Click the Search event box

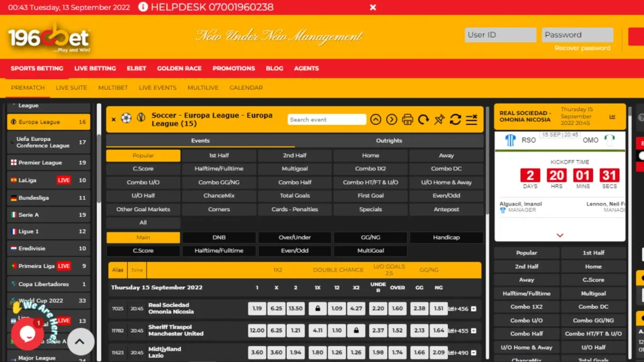click(326, 119)
